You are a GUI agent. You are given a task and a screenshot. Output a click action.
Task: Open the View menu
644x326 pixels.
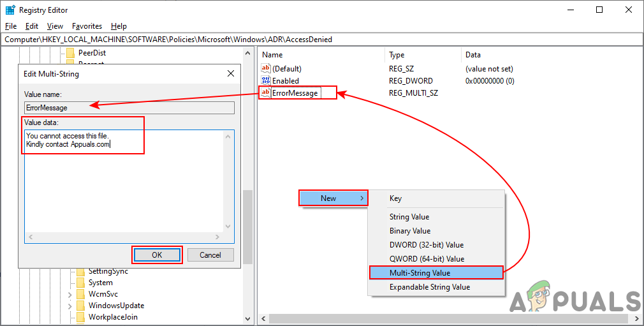(55, 26)
